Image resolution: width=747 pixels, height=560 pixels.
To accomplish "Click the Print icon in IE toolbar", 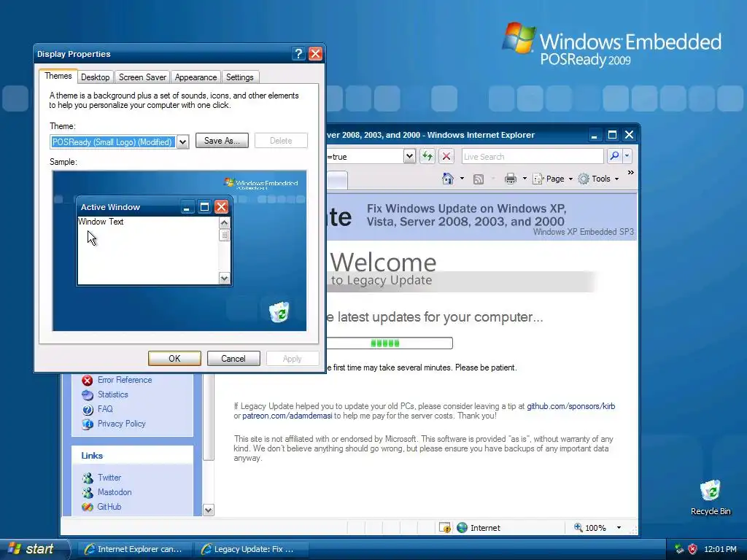I will 510,179.
